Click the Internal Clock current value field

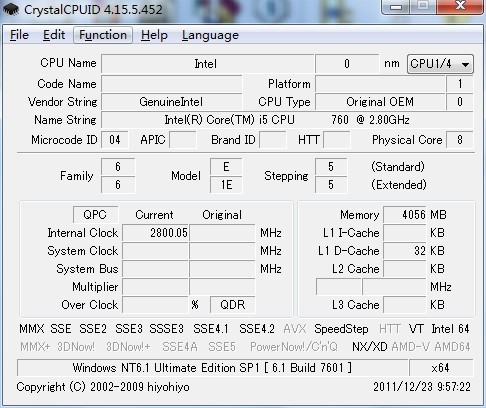click(x=155, y=233)
